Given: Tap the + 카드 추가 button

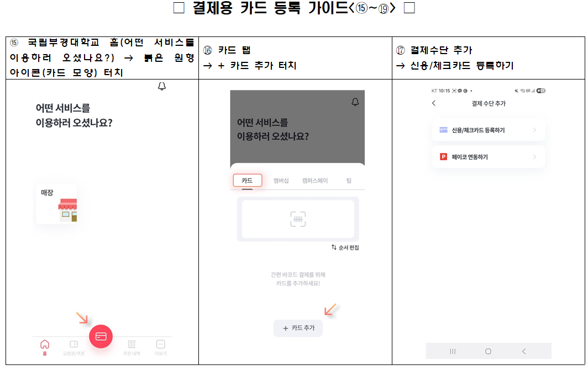Looking at the screenshot, I should point(298,328).
